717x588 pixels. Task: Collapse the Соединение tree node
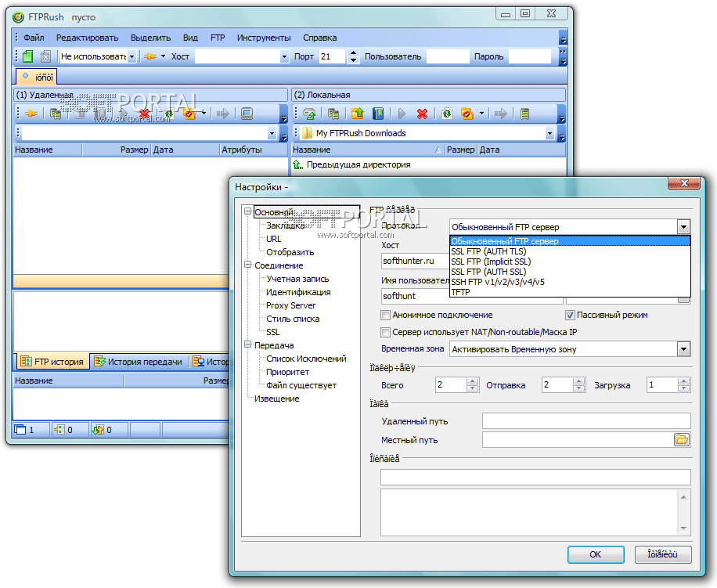(x=248, y=265)
